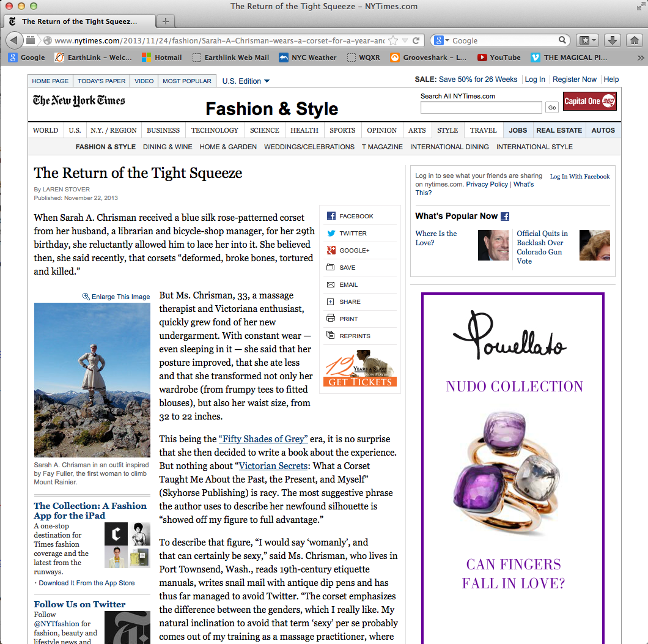Open the NYC Weather bookmark
Image resolution: width=648 pixels, height=644 pixels.
[x=308, y=57]
